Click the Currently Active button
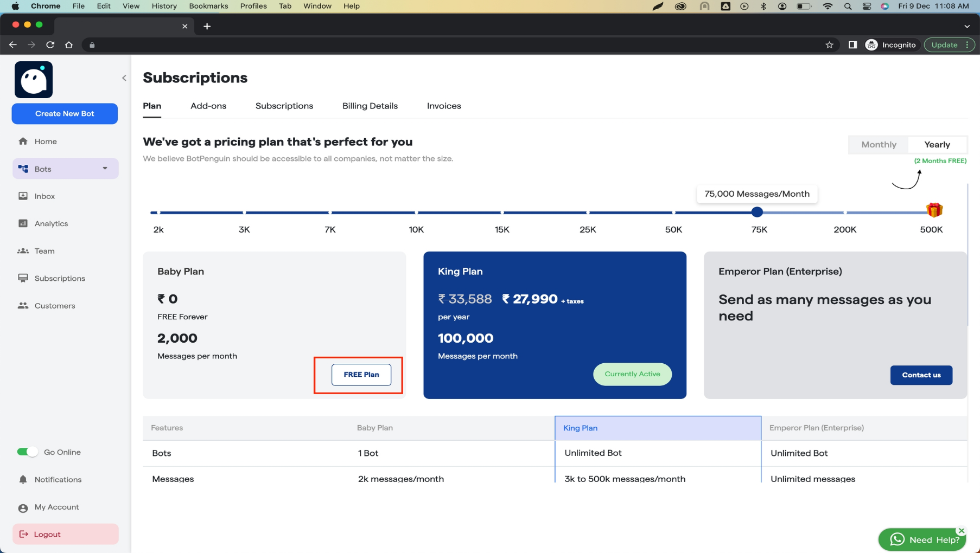This screenshot has width=980, height=553. 632,374
